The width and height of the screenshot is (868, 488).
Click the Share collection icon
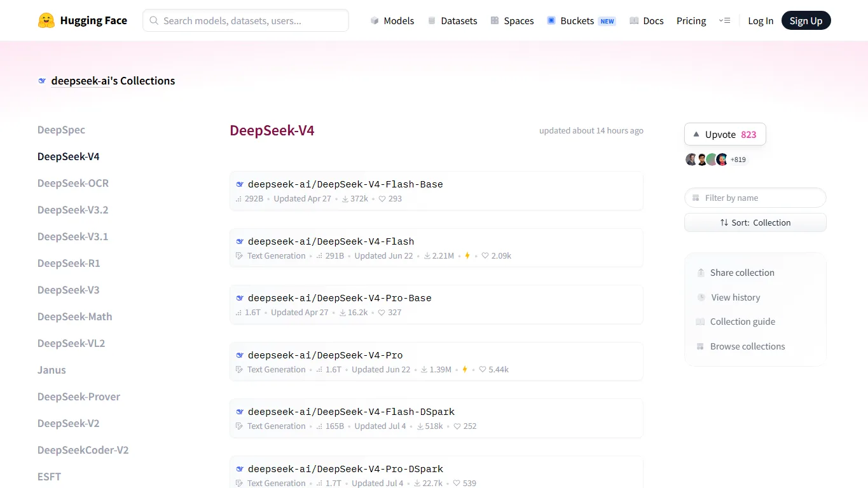point(701,273)
